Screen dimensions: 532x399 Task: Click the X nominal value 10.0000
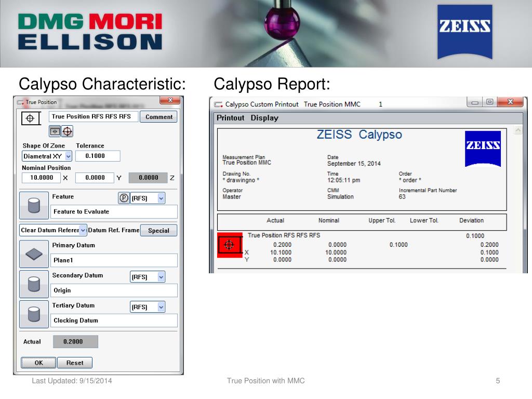[x=336, y=252]
